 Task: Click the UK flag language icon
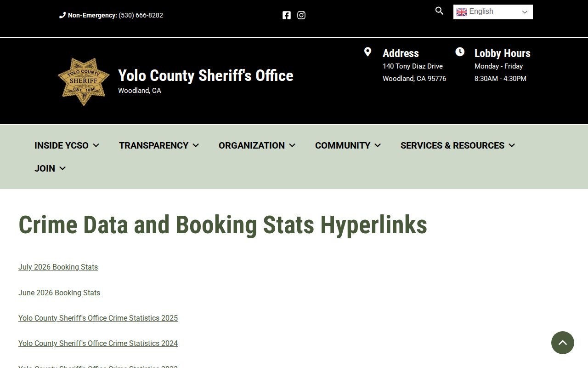(x=462, y=12)
